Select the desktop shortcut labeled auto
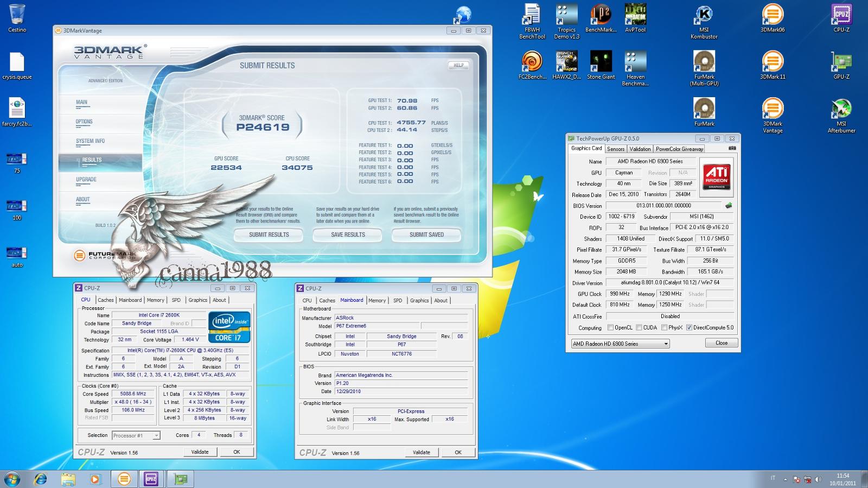868x488 pixels. pos(17,257)
